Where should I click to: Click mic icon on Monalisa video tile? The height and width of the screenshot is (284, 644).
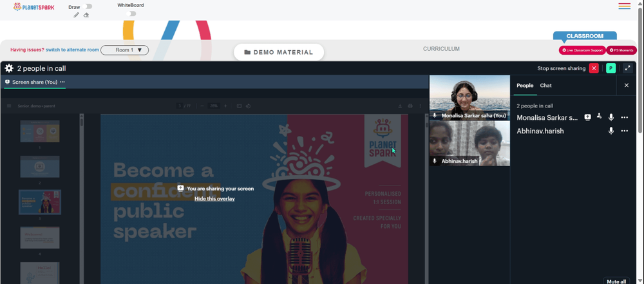(435, 116)
